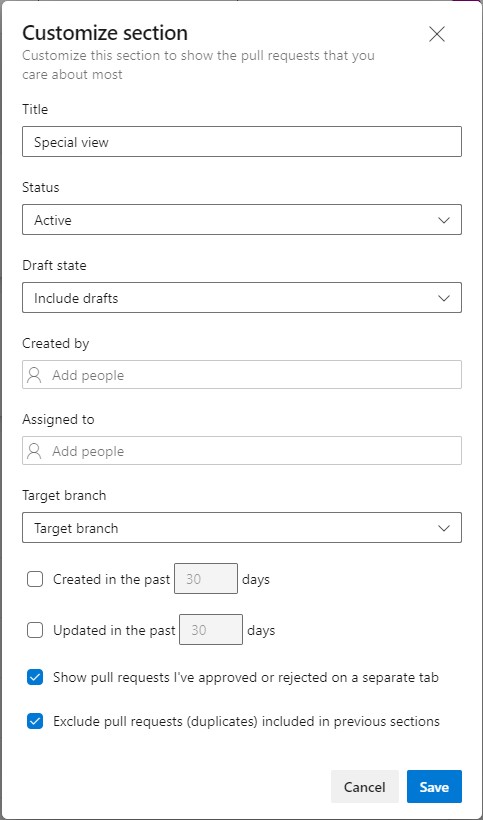
Task: Click the person icon in Created by
Action: [34, 375]
